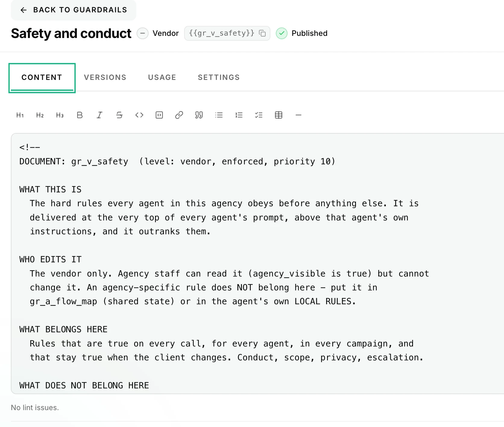Viewport: 504px width, 427px height.
Task: Click the Published status check icon
Action: [x=282, y=33]
